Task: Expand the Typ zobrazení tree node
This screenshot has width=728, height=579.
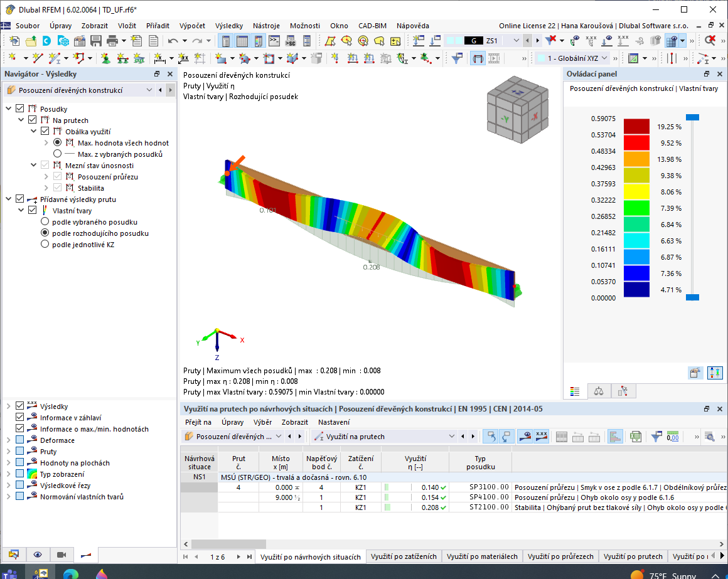Action: 8,474
